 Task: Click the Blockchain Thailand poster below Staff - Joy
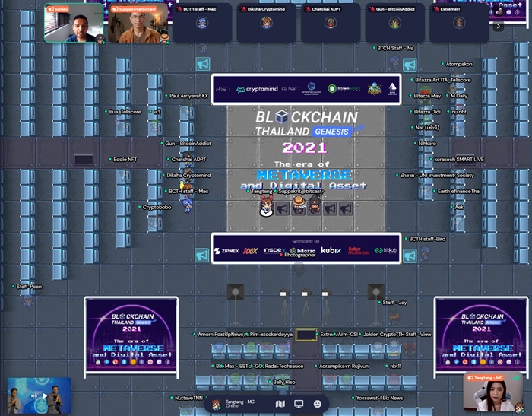481,337
